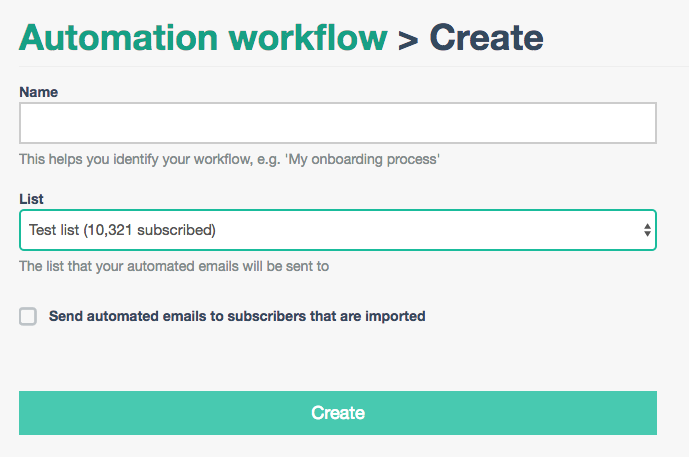689x457 pixels.
Task: Open the List dropdown menu
Action: coord(337,230)
